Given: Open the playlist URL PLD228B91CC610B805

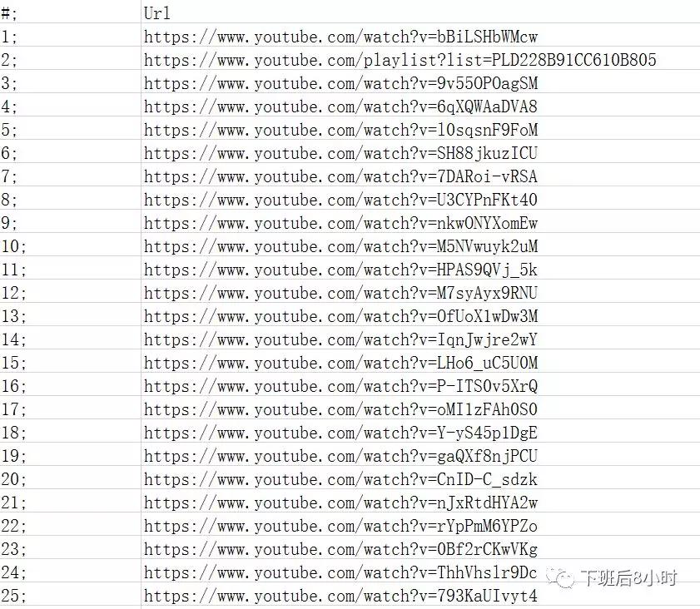Looking at the screenshot, I should 400,60.
